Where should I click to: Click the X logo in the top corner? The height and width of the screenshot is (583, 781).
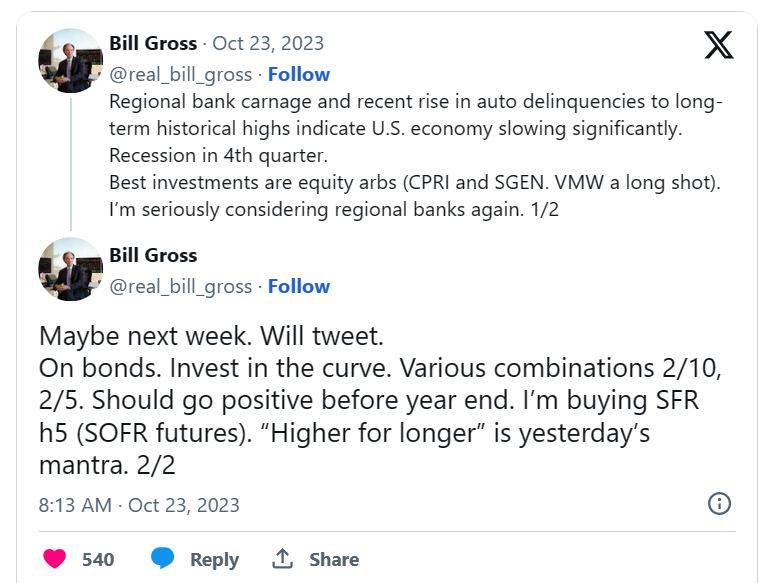pos(718,45)
